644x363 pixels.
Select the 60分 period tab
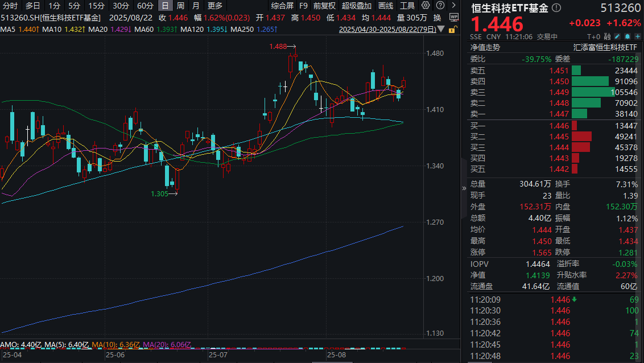tap(145, 6)
